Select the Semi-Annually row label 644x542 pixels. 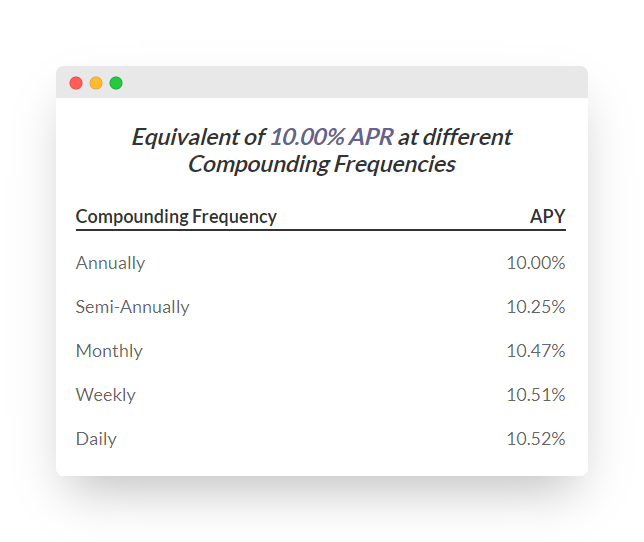(x=132, y=307)
